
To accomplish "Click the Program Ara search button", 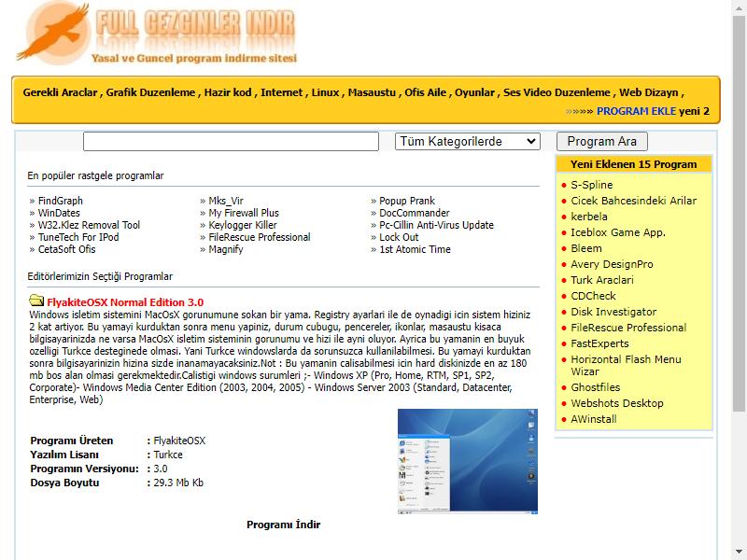I will [601, 142].
